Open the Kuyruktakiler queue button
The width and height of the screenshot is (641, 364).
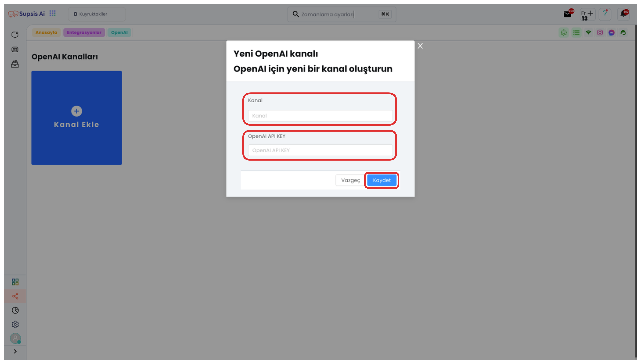[97, 14]
